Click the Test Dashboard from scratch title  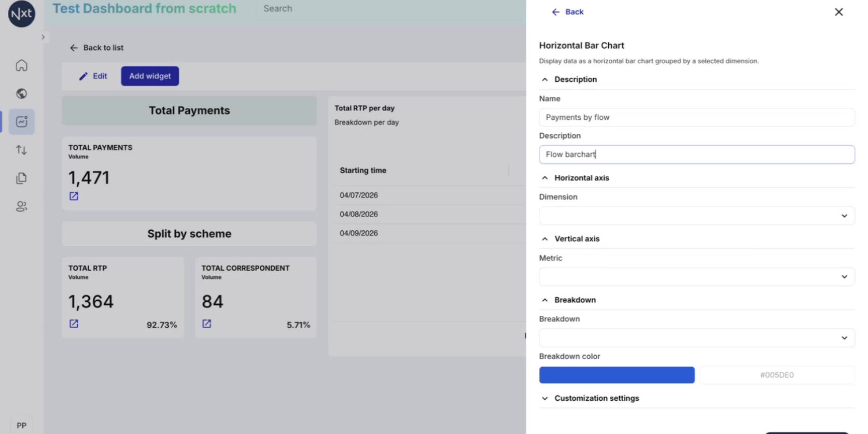(x=145, y=9)
